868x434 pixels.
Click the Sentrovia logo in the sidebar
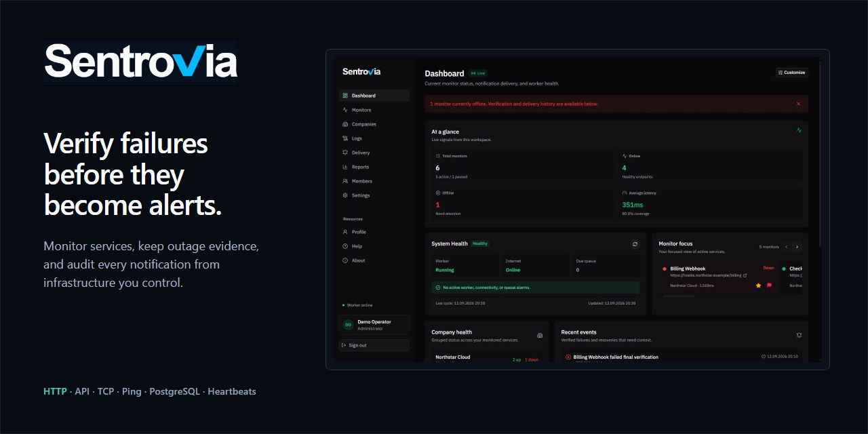click(x=361, y=71)
